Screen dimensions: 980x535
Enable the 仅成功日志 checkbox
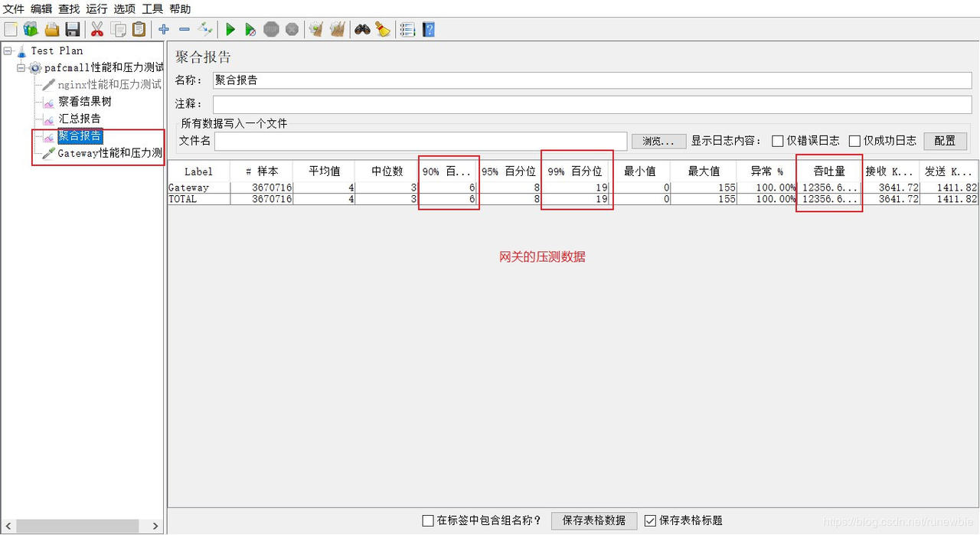(x=854, y=141)
